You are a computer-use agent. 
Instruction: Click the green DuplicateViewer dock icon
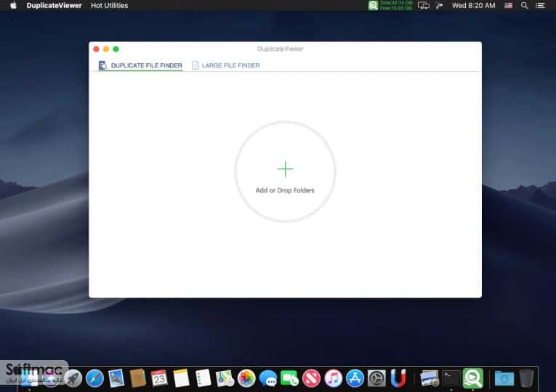(x=473, y=378)
